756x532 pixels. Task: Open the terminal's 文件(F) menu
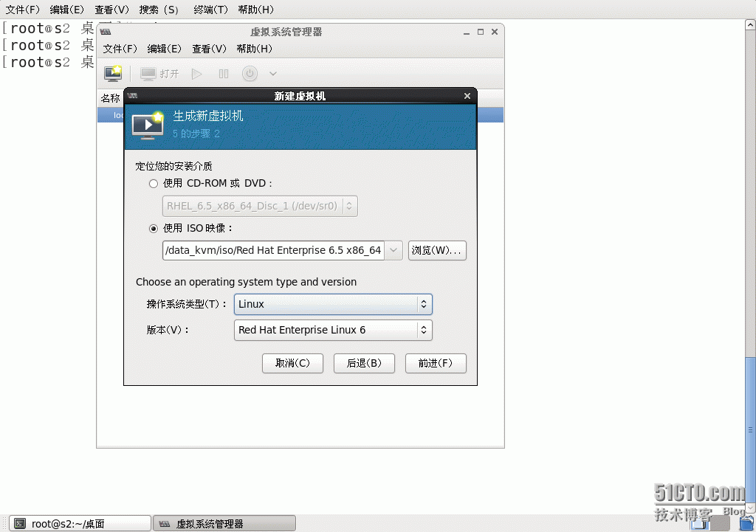[22, 10]
